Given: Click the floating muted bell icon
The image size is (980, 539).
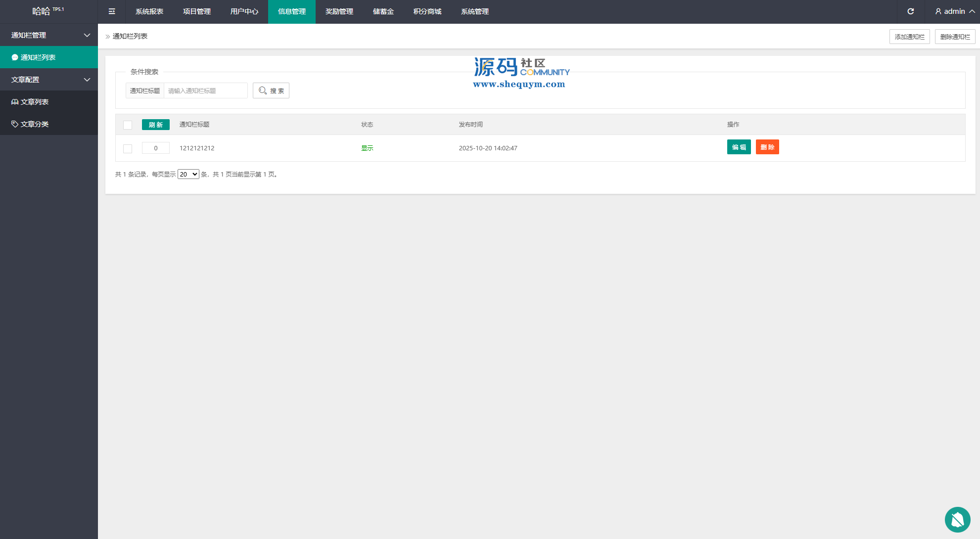Looking at the screenshot, I should [957, 519].
